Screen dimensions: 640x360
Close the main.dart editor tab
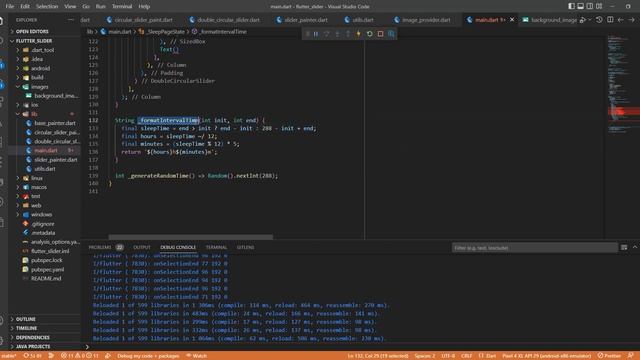(x=512, y=20)
